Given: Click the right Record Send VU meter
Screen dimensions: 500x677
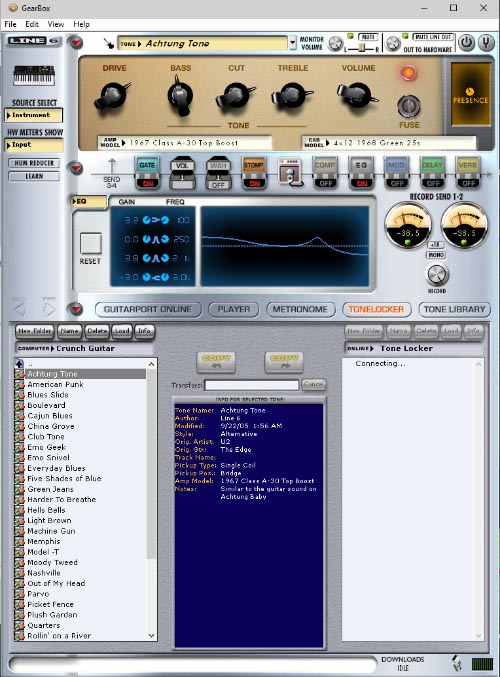Looking at the screenshot, I should pyautogui.click(x=464, y=226).
